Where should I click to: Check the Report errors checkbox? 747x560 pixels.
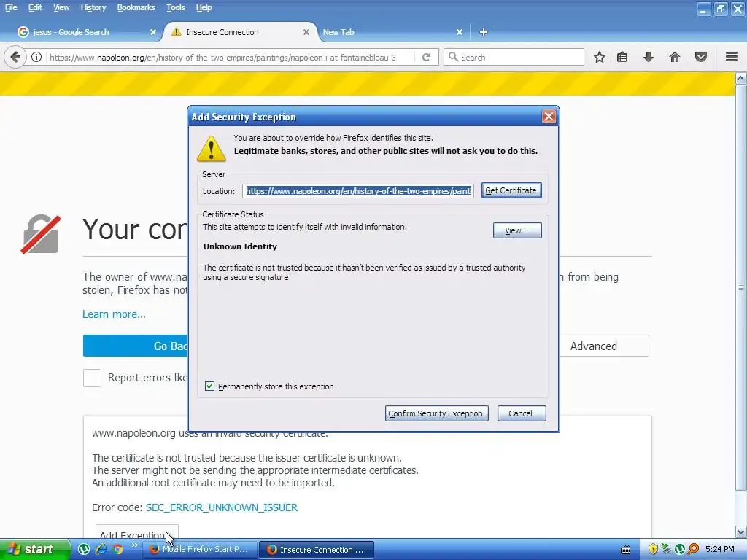point(92,378)
